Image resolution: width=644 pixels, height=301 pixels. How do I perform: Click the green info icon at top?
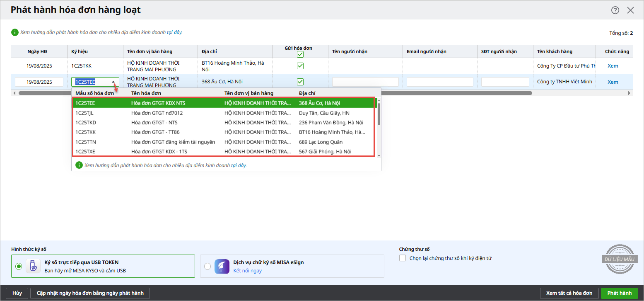coord(15,32)
